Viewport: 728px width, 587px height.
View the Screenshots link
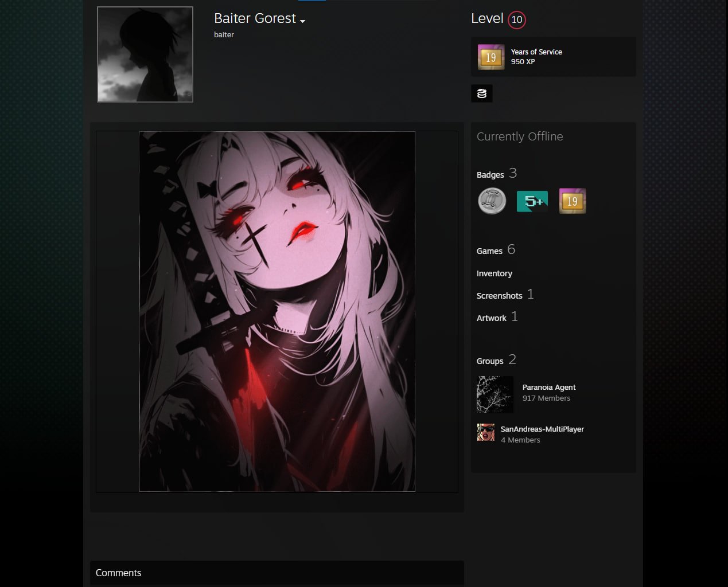pyautogui.click(x=499, y=296)
